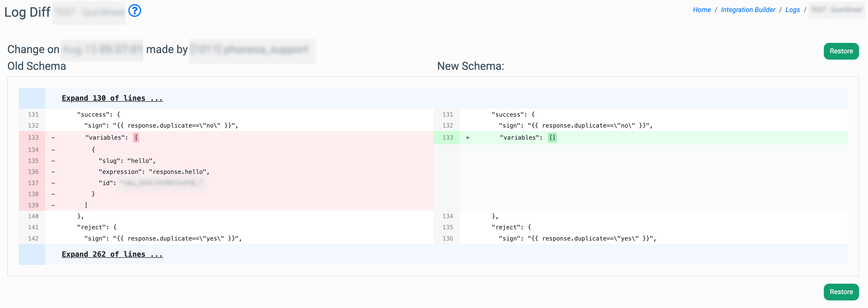Screen dimensions: 868x308
Task: Click the green highlighted empty brackets
Action: coord(552,138)
